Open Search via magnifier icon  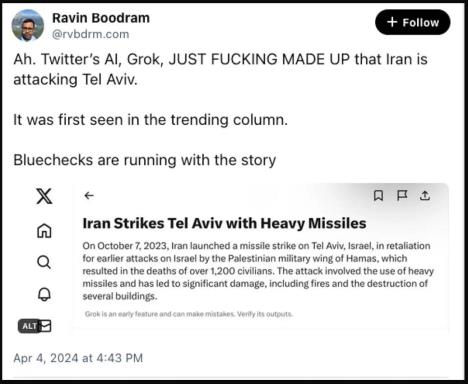coord(44,262)
